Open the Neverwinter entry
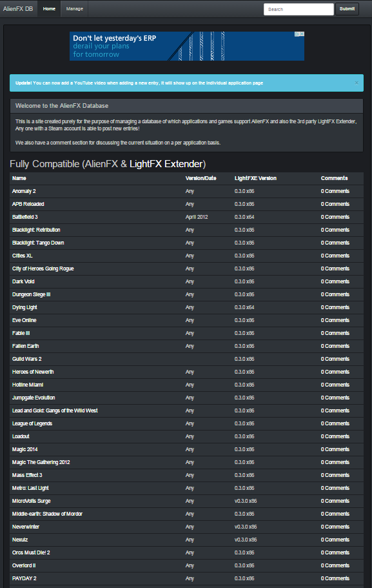Image resolution: width=372 pixels, height=588 pixels. (x=26, y=527)
